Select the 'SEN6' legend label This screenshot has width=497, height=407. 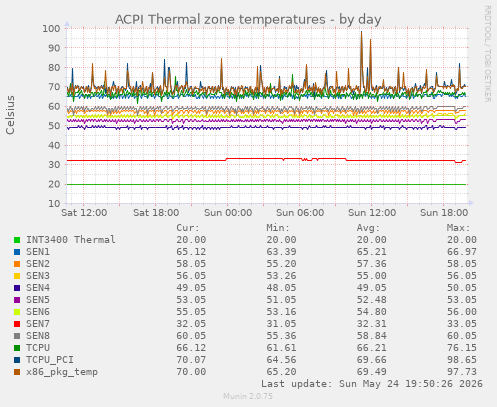(38, 312)
